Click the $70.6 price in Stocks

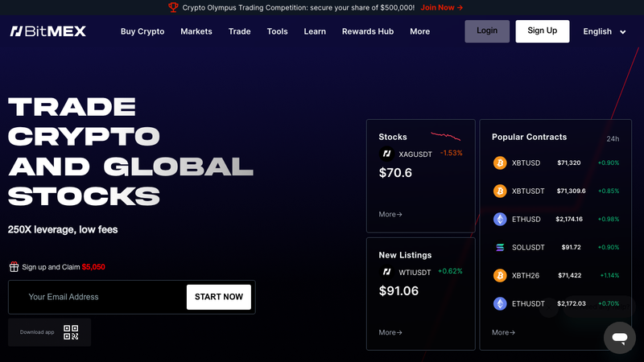click(x=395, y=173)
